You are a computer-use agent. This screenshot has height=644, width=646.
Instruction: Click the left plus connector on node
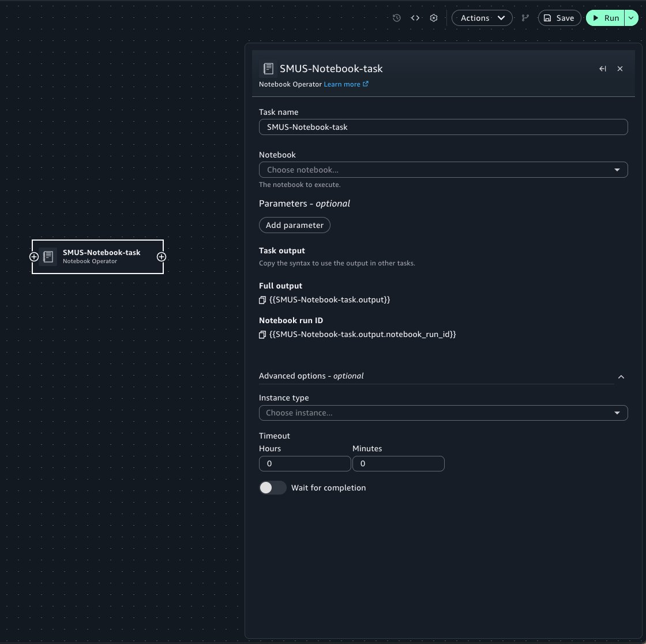click(x=34, y=257)
